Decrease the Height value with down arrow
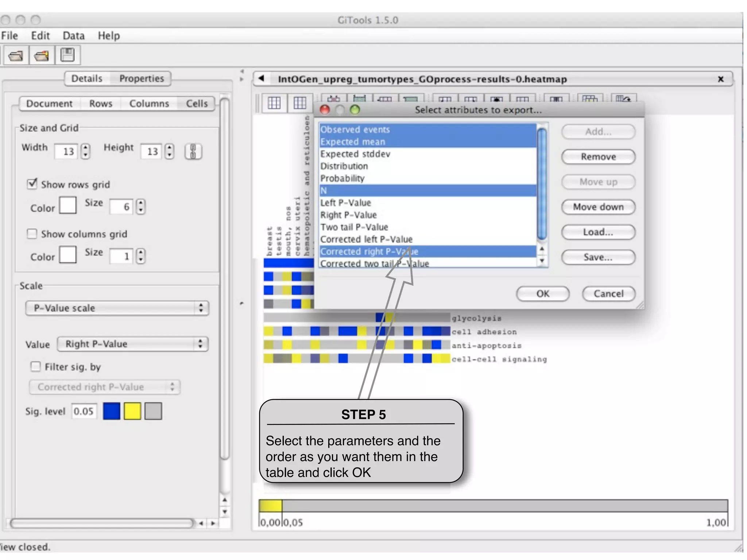 [169, 155]
